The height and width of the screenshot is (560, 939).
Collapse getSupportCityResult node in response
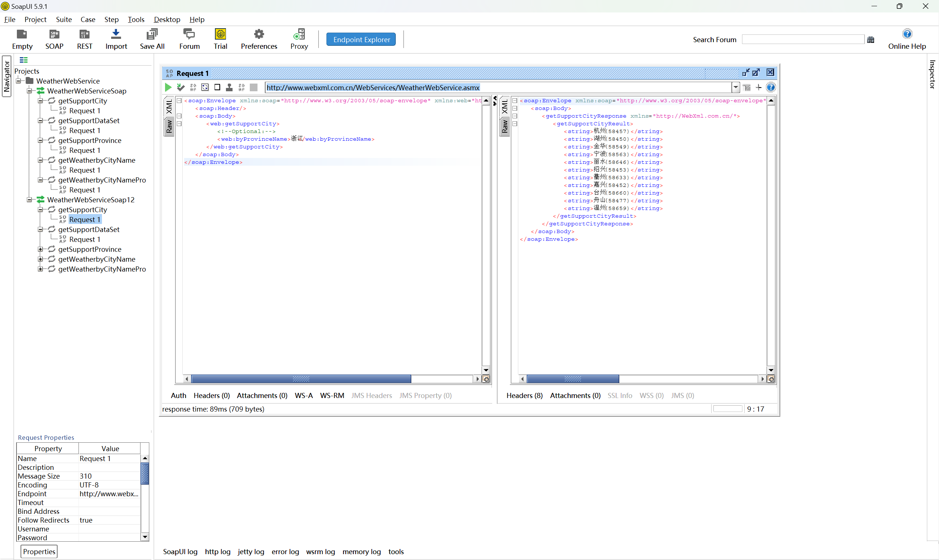pos(515,124)
